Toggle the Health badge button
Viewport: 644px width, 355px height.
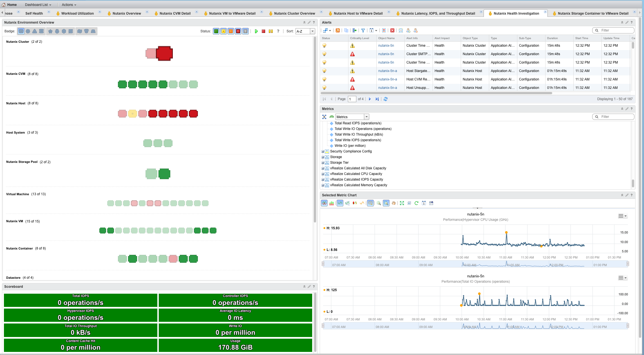(x=21, y=31)
